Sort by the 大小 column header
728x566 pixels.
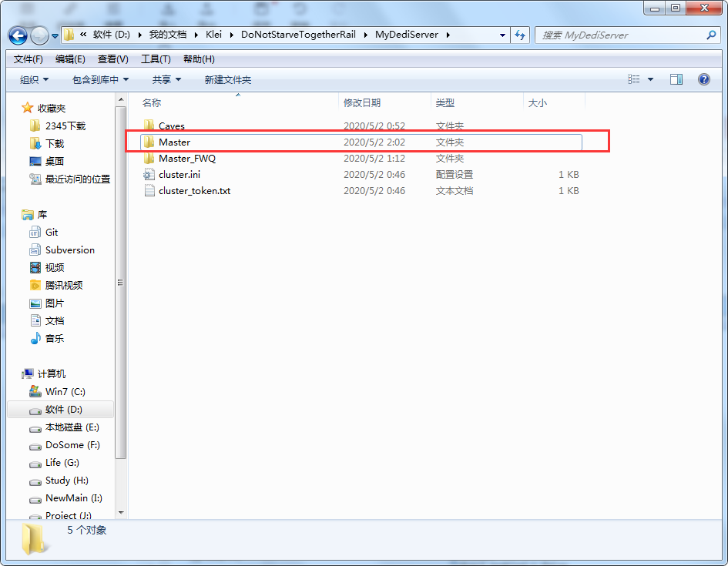click(537, 102)
